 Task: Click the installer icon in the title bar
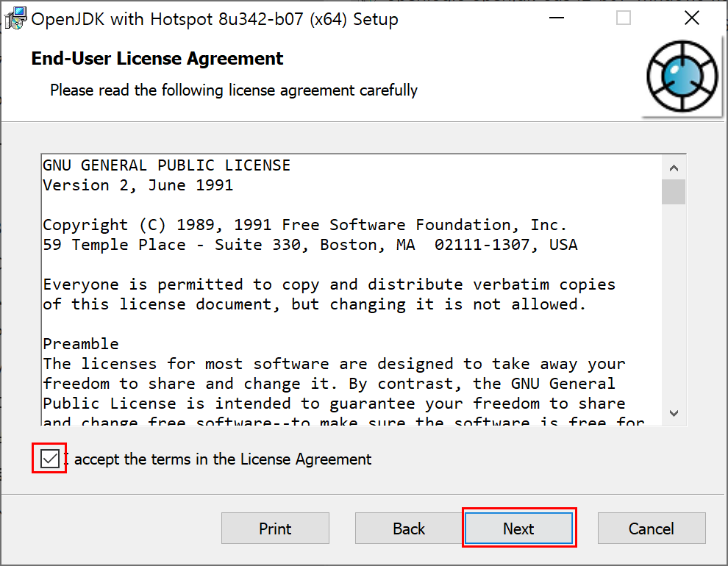click(15, 18)
